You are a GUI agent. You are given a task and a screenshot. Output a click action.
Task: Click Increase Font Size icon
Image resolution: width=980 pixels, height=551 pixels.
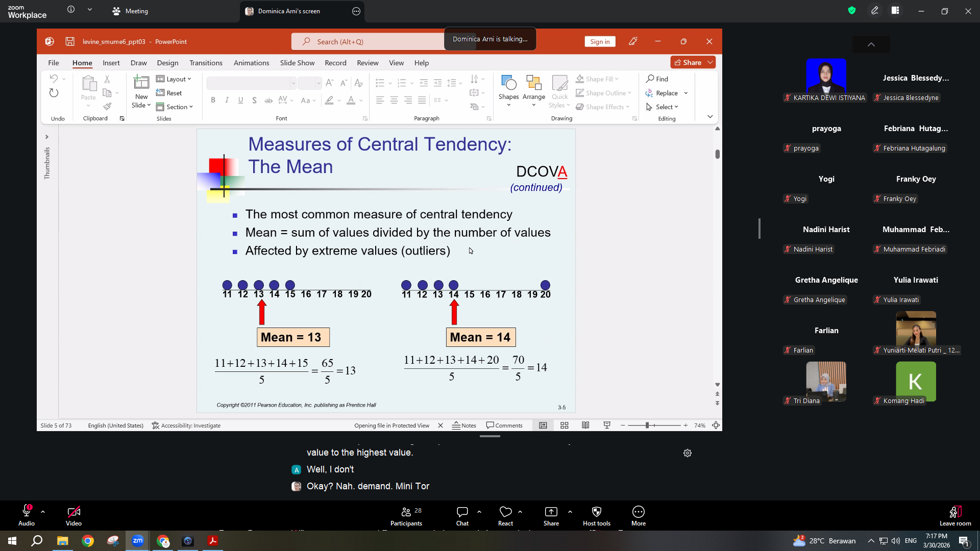click(x=330, y=83)
